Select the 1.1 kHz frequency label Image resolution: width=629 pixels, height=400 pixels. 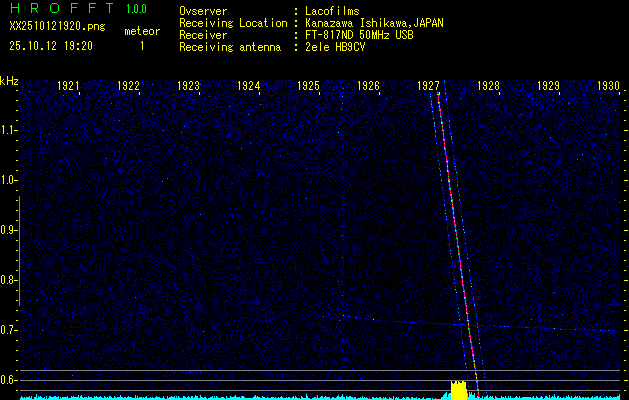[x=9, y=130]
